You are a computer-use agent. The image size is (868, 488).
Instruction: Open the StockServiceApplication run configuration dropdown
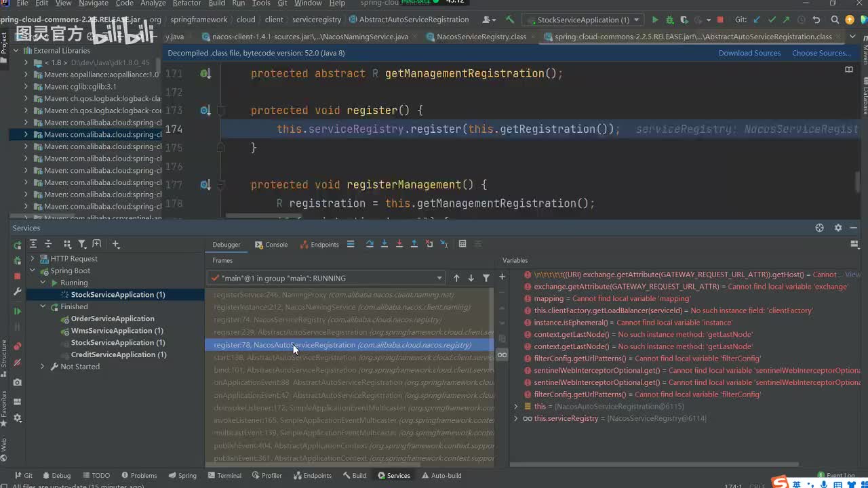coord(583,20)
